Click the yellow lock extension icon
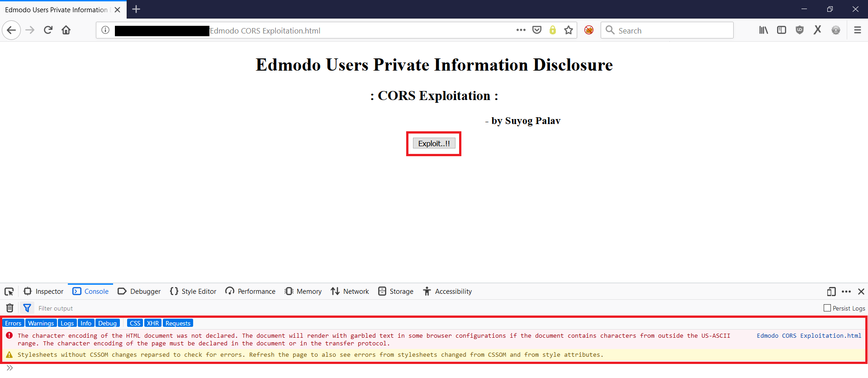This screenshot has width=868, height=378. (x=553, y=30)
